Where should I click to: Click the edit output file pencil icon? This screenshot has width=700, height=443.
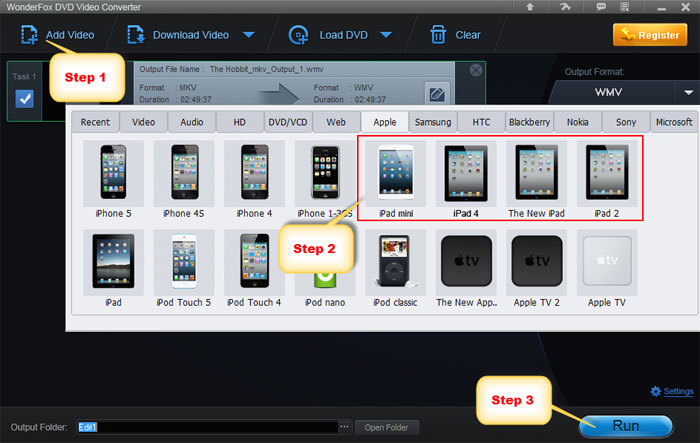437,94
